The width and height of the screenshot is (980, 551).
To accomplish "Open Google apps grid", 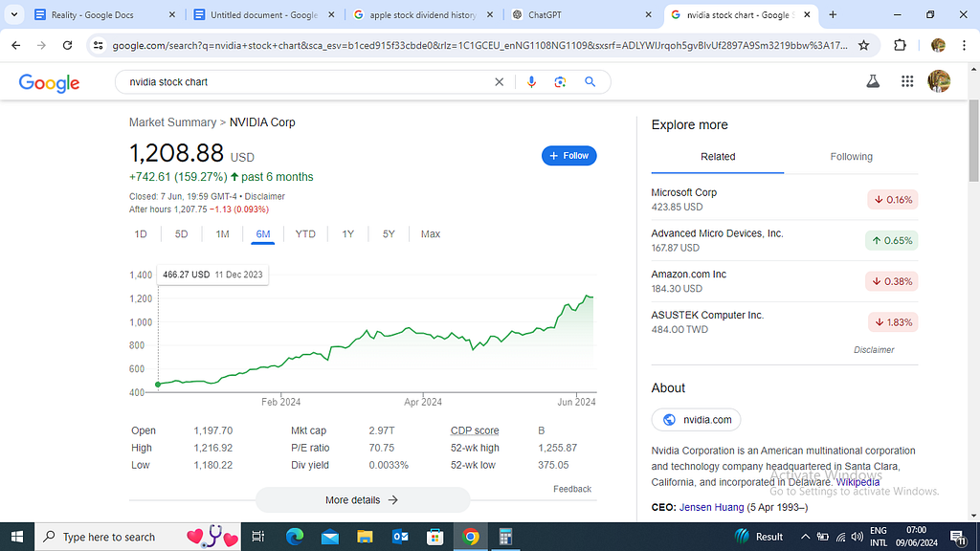I will pos(907,81).
